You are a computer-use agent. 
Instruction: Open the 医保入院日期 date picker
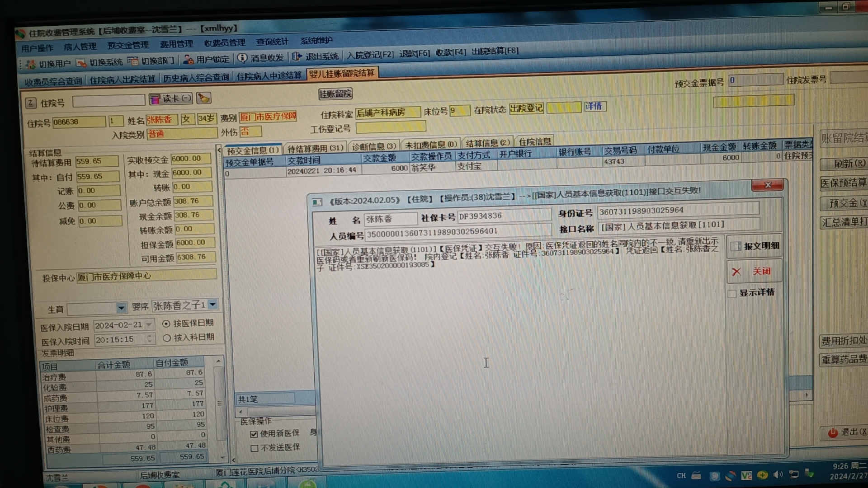[149, 324]
